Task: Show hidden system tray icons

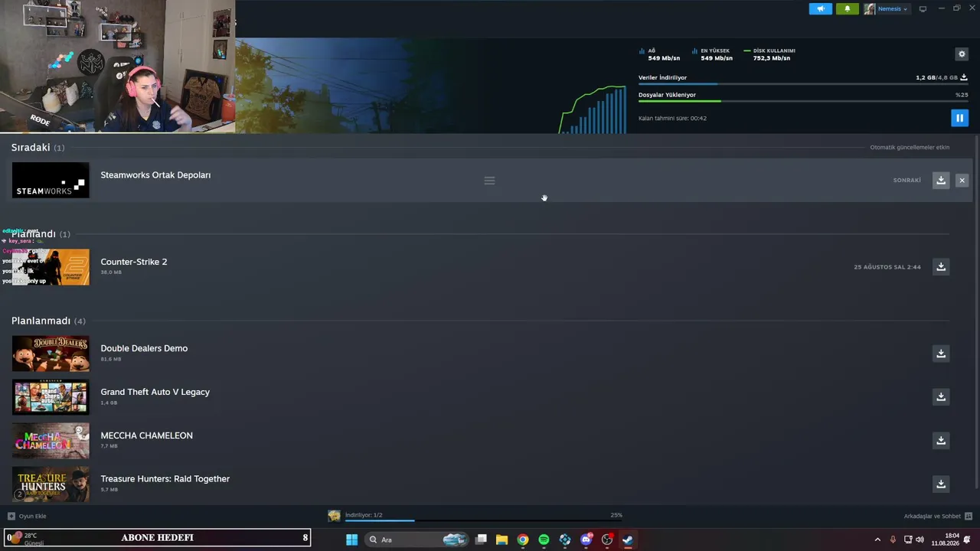Action: pos(877,540)
